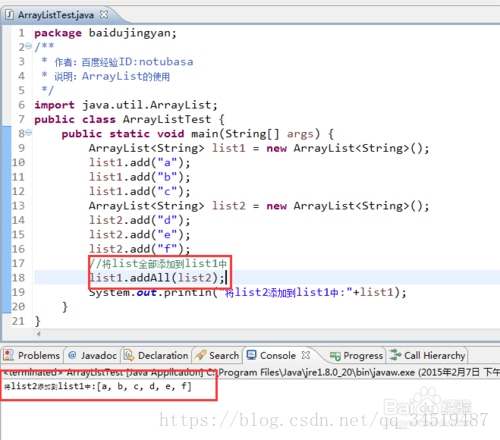Switch to the Search tab

tap(217, 356)
